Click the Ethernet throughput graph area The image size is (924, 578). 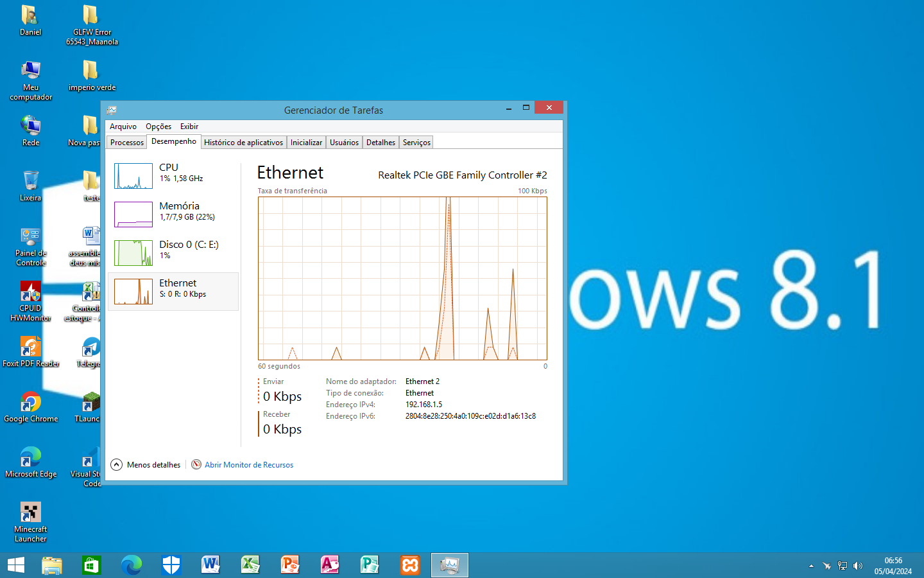[402, 278]
